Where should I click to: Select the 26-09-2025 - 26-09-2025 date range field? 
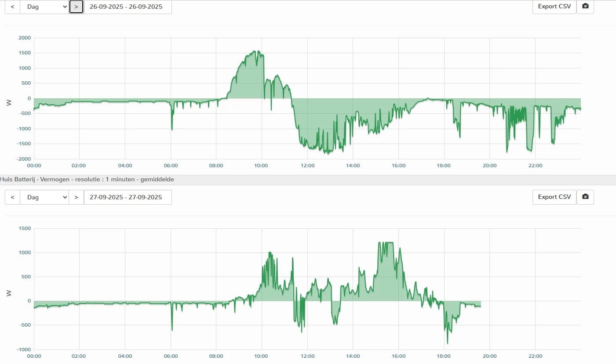click(128, 7)
